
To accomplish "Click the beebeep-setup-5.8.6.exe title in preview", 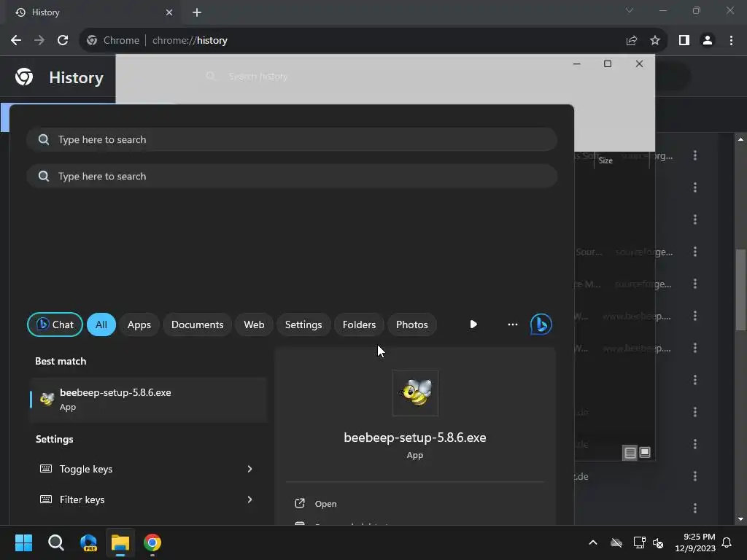I will pyautogui.click(x=415, y=437).
